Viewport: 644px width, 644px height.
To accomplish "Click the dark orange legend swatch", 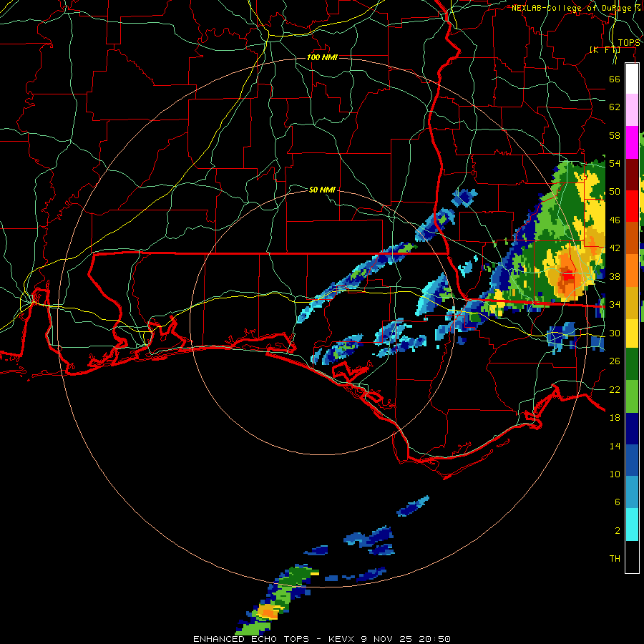I will pyautogui.click(x=632, y=238).
